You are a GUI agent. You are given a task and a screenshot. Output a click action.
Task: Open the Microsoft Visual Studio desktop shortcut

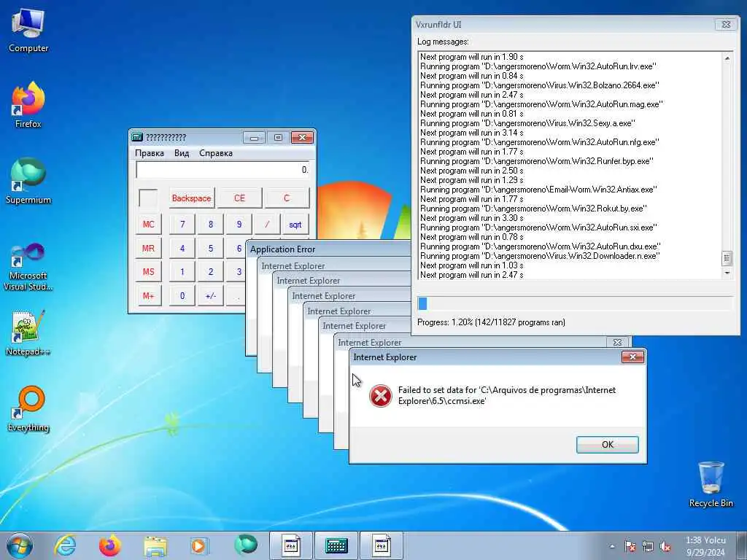click(28, 267)
